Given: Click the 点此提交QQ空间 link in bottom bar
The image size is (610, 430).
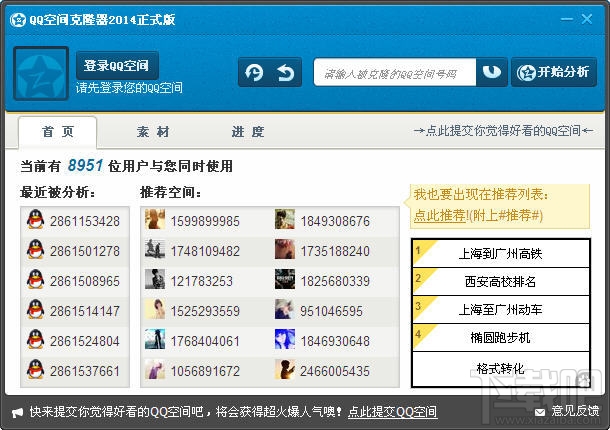Looking at the screenshot, I should (x=393, y=412).
